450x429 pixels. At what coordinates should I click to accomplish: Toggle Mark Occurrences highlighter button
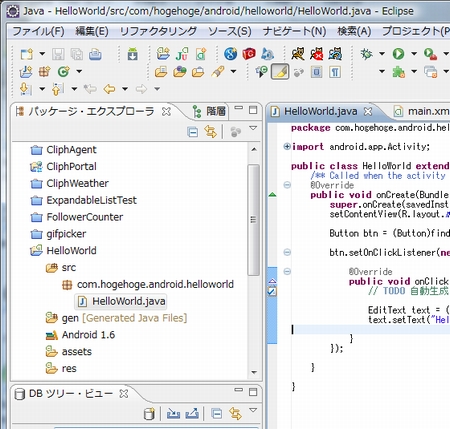[x=280, y=72]
